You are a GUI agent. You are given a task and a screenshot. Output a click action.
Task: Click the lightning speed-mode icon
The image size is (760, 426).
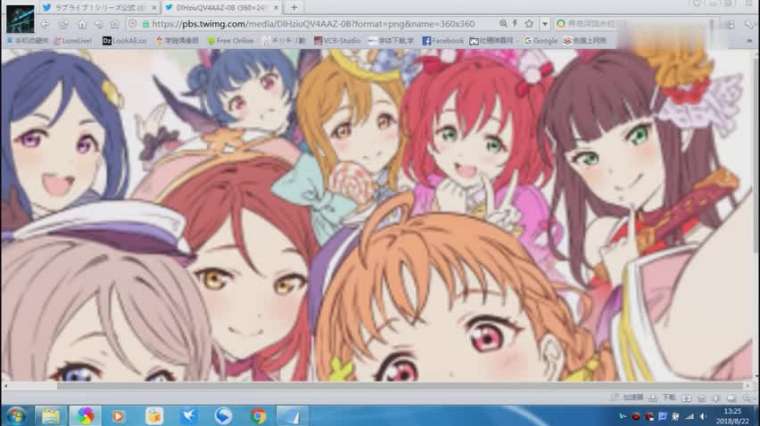515,23
